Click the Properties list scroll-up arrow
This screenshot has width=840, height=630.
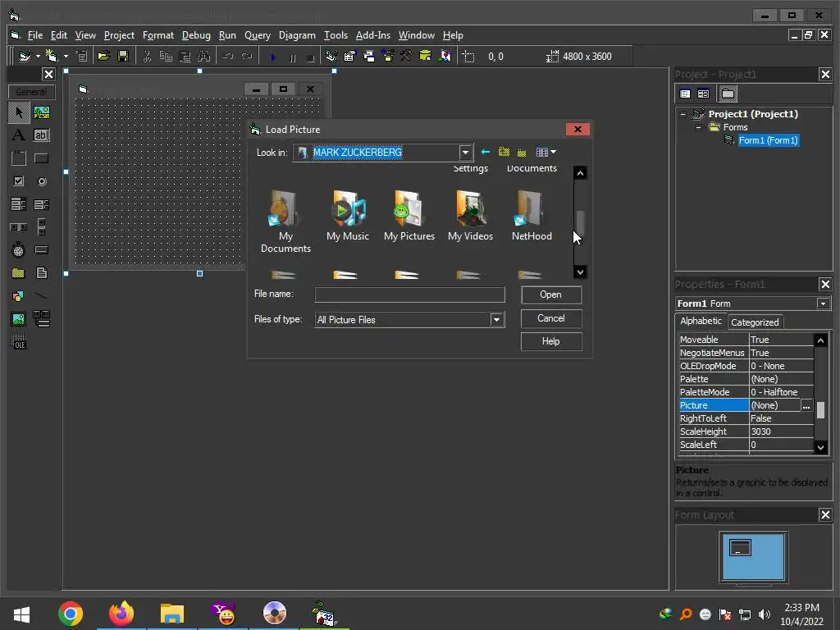pyautogui.click(x=820, y=340)
